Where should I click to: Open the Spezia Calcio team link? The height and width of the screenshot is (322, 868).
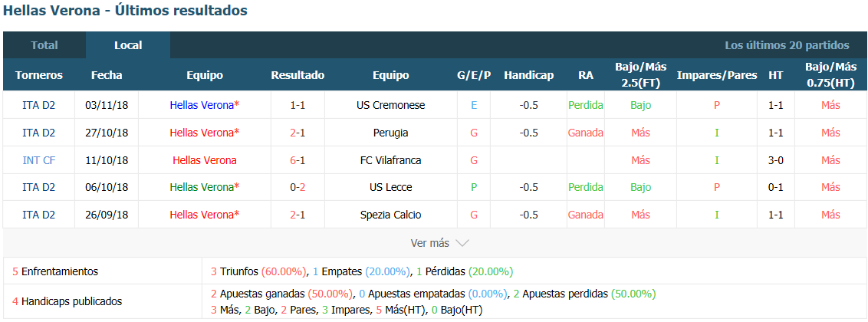(391, 215)
